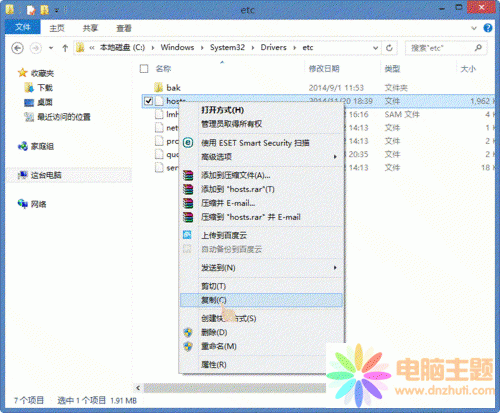Expand the arrow after System32 breadcrumb
This screenshot has width=500, height=413.
(x=253, y=48)
